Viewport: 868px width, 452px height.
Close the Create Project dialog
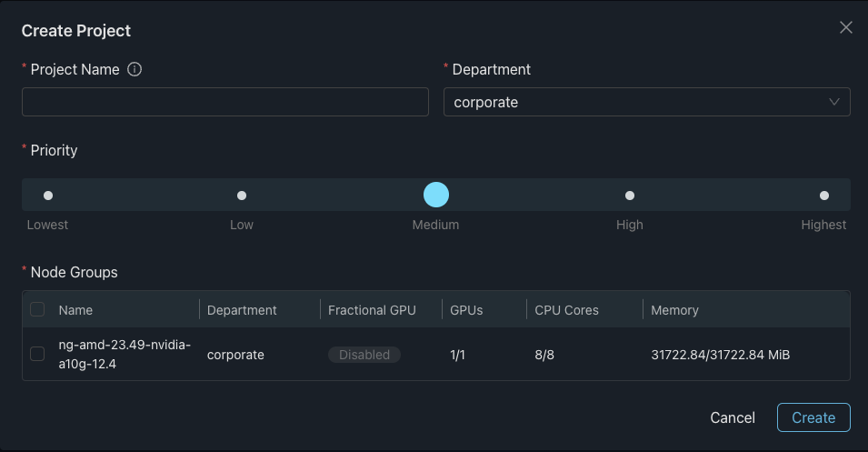point(845,27)
